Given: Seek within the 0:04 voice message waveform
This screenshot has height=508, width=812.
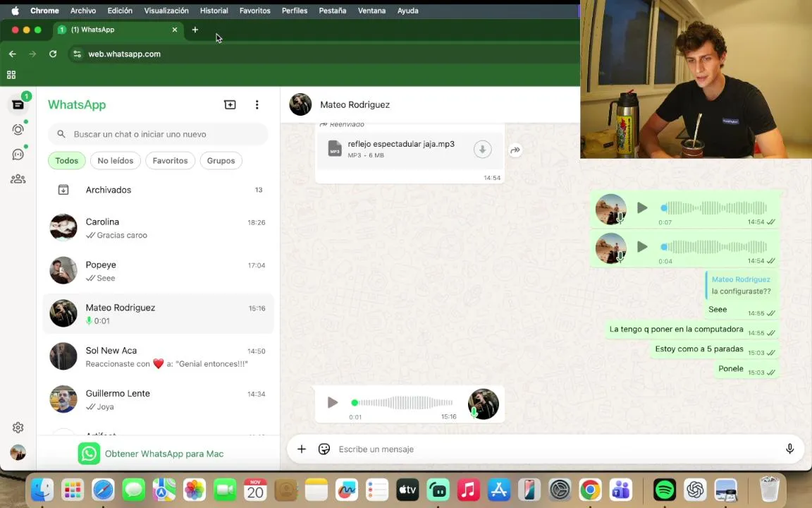Looking at the screenshot, I should click(713, 247).
